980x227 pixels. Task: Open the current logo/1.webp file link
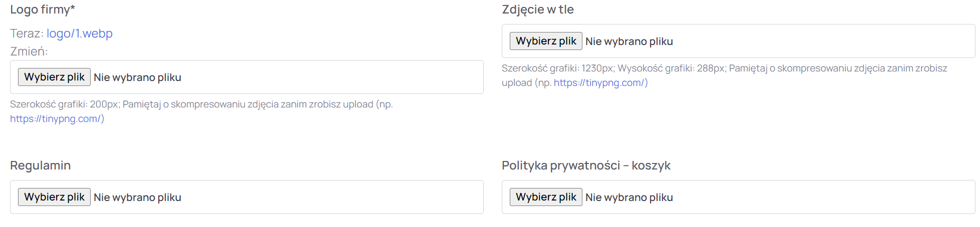click(x=79, y=33)
